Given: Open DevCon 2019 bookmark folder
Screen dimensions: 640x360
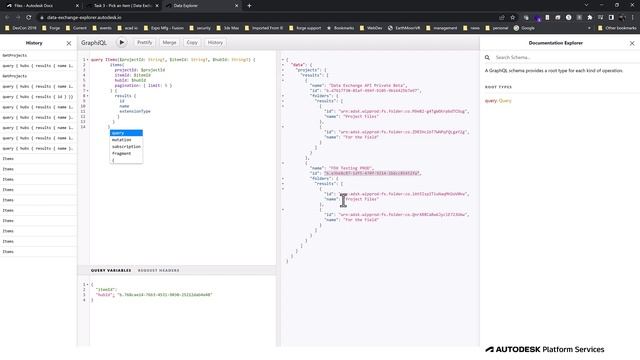Looking at the screenshot, I should coord(21,28).
